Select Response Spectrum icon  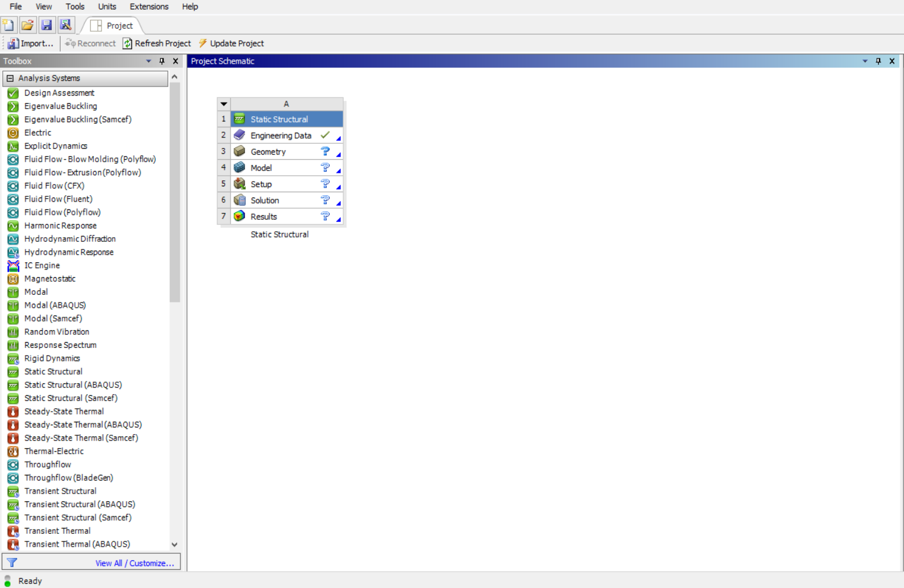point(13,345)
